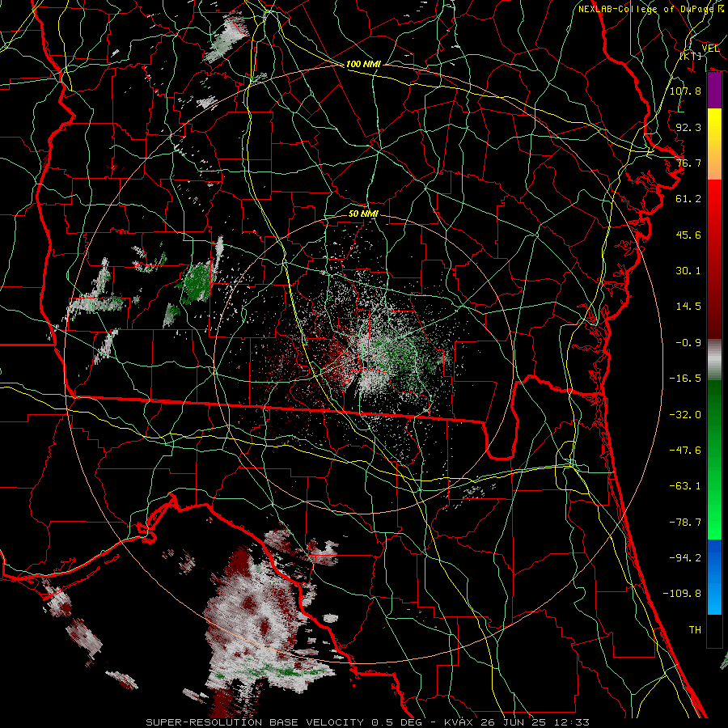Click the yellow-orange segment of color bar
This screenshot has height=728, width=728.
714,144
